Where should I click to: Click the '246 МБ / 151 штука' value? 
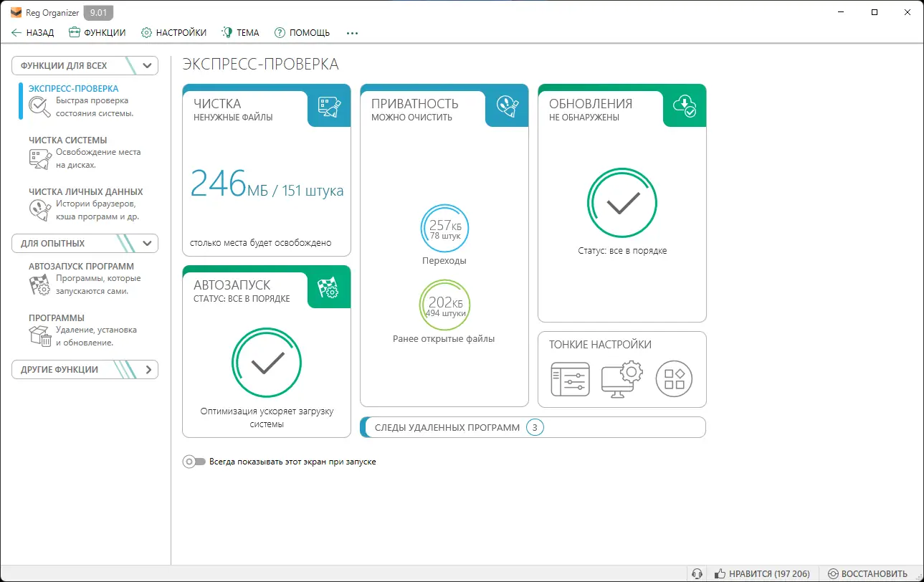pyautogui.click(x=267, y=184)
